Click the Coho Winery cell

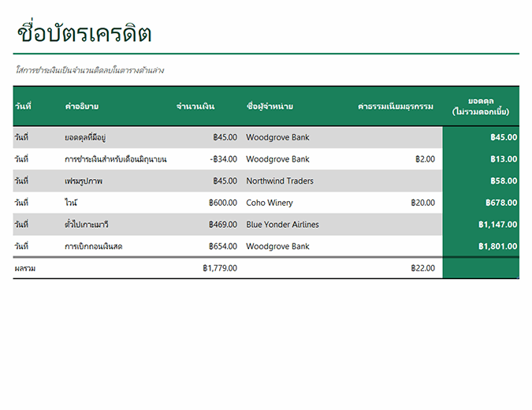pos(270,203)
